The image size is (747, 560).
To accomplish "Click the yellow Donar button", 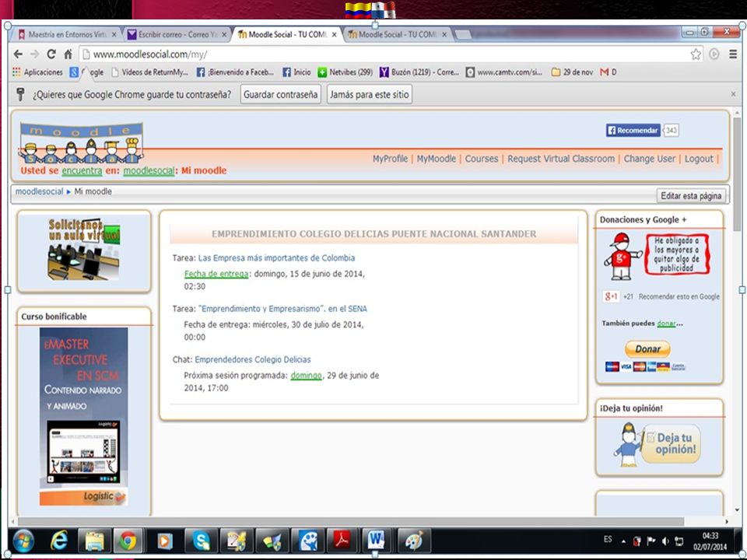I will (x=647, y=348).
